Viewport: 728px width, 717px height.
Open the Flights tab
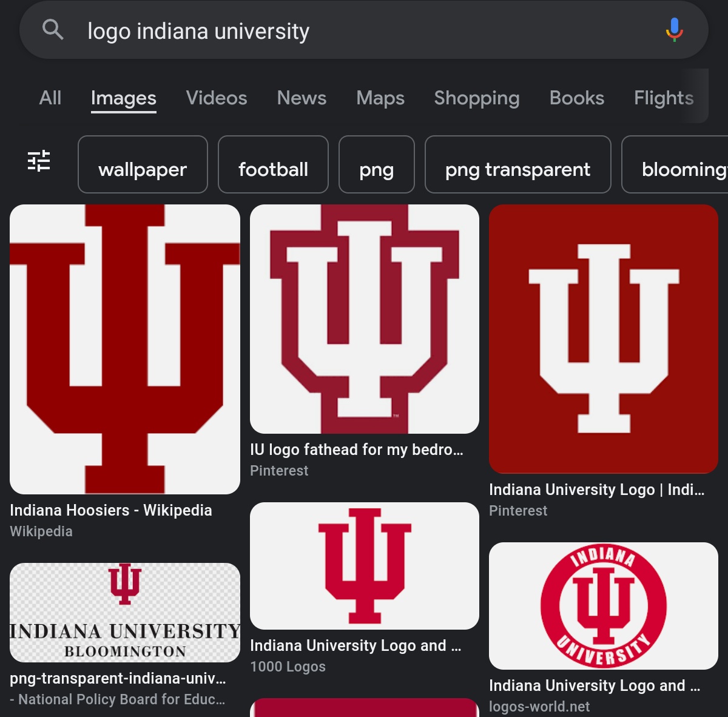click(664, 98)
